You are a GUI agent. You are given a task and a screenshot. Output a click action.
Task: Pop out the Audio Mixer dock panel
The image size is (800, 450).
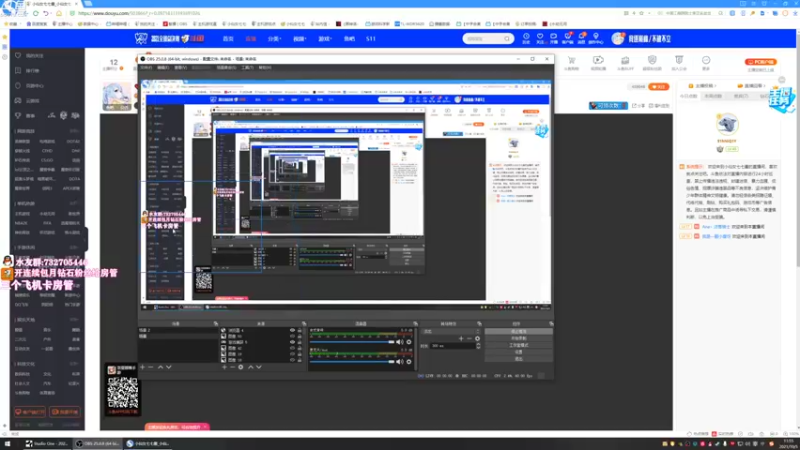click(415, 323)
